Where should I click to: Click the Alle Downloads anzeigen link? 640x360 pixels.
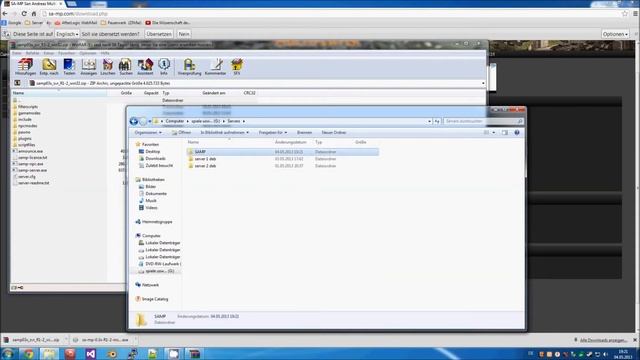point(603,340)
